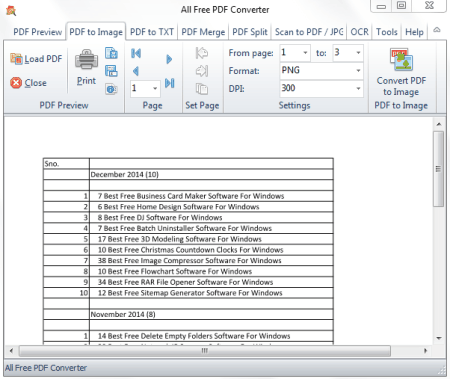The height and width of the screenshot is (379, 450).
Task: Click the horizontal scrollbar thumb
Action: [x=205, y=351]
